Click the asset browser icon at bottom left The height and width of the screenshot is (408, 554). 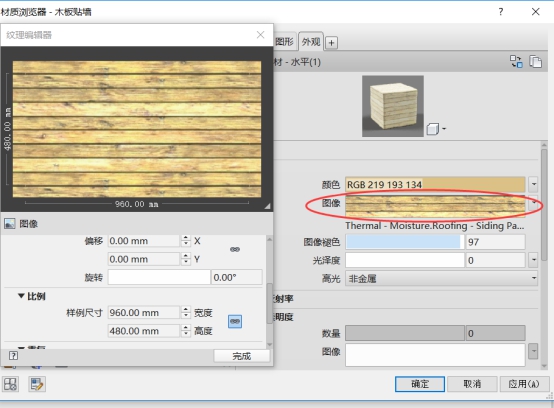click(10, 384)
